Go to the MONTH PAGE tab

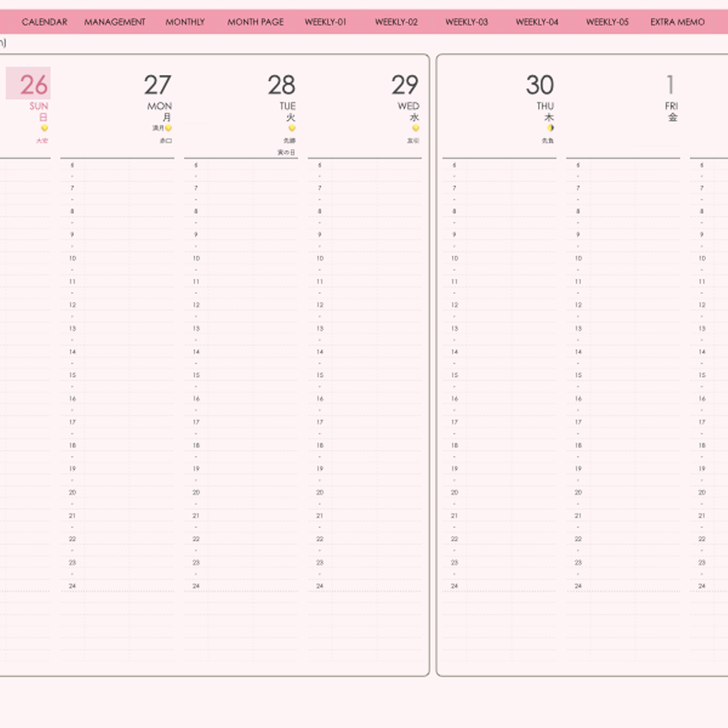point(256,22)
